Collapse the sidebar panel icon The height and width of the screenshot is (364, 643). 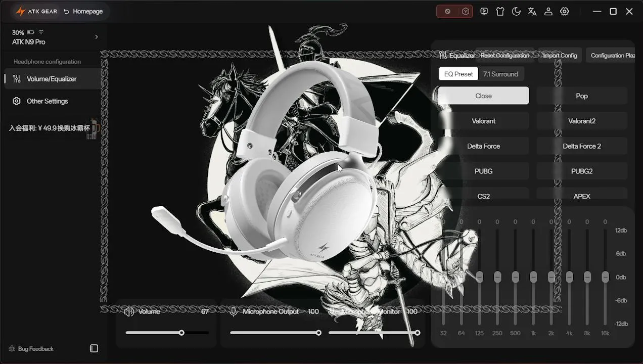[x=94, y=348]
